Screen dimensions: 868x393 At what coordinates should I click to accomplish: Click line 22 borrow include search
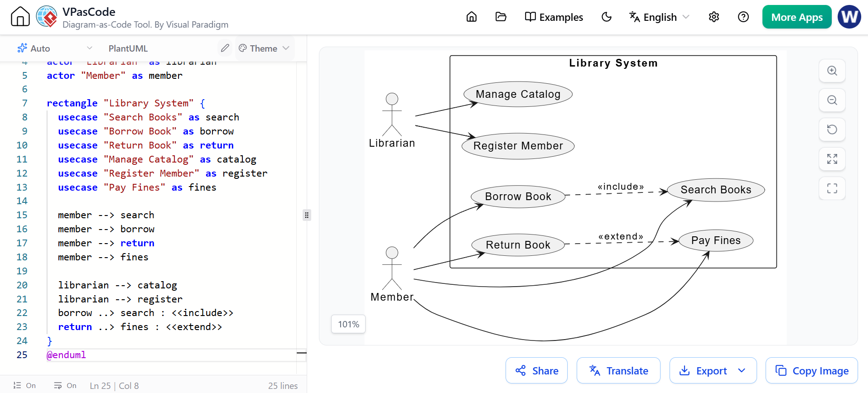pos(145,313)
